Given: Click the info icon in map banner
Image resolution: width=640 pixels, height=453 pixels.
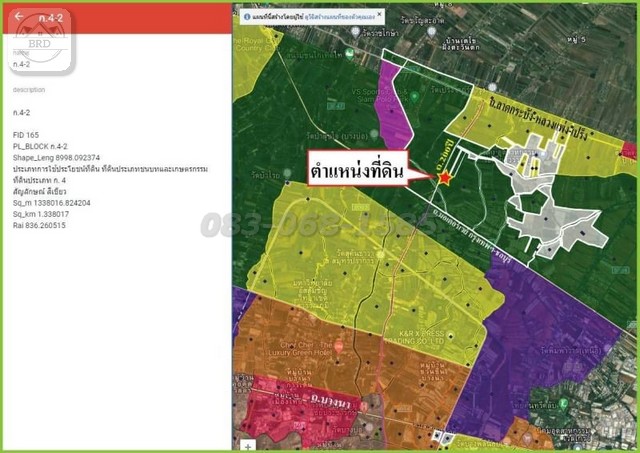Looking at the screenshot, I should click(247, 17).
